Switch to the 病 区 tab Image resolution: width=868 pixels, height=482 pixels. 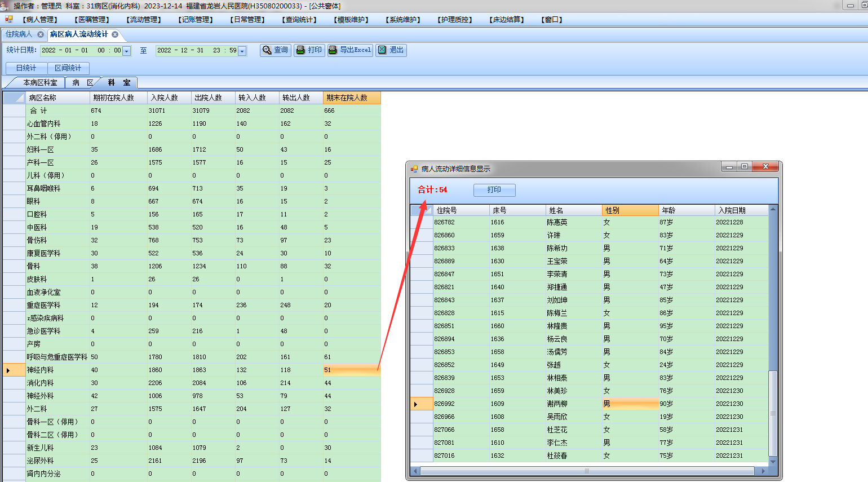[x=82, y=82]
